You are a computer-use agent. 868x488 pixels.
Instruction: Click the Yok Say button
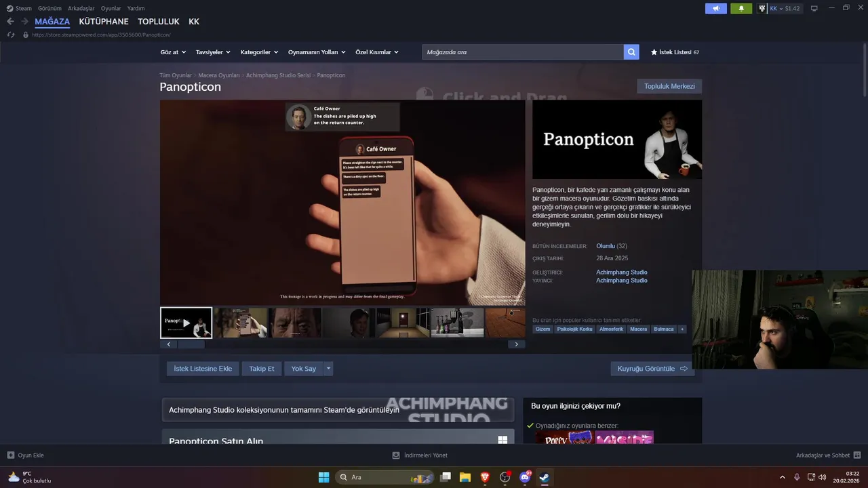(x=304, y=369)
